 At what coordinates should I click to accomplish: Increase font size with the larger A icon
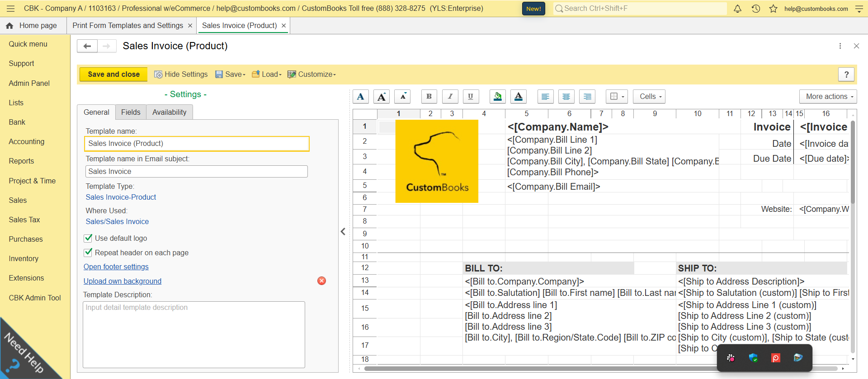[382, 96]
